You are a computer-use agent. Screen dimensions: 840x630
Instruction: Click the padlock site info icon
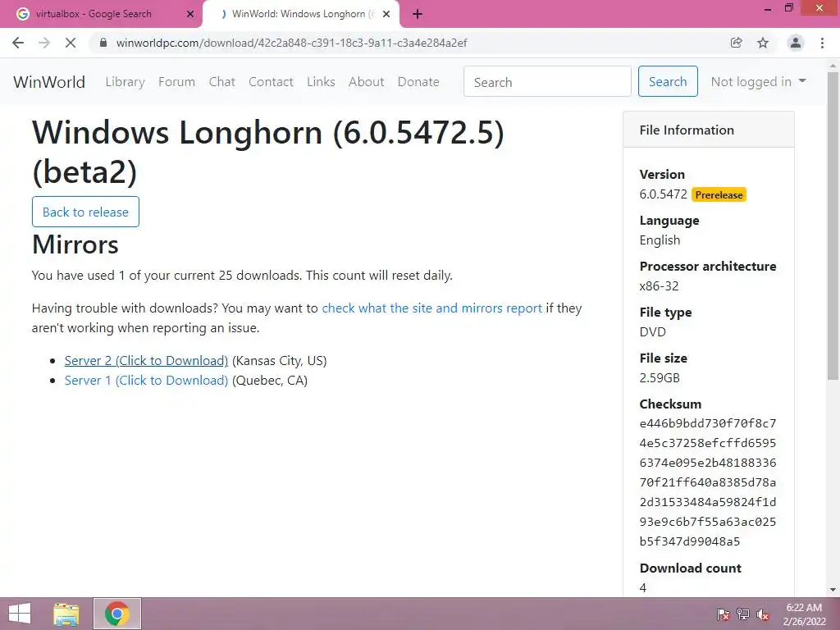[103, 43]
